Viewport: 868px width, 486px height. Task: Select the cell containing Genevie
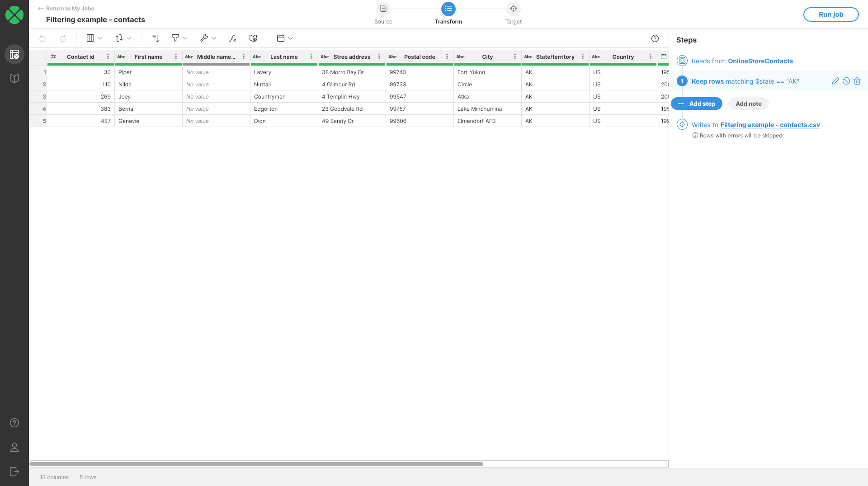148,121
